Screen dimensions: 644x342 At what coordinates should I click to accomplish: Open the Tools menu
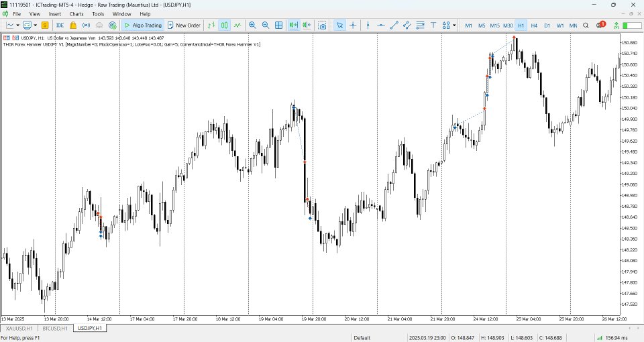point(98,13)
